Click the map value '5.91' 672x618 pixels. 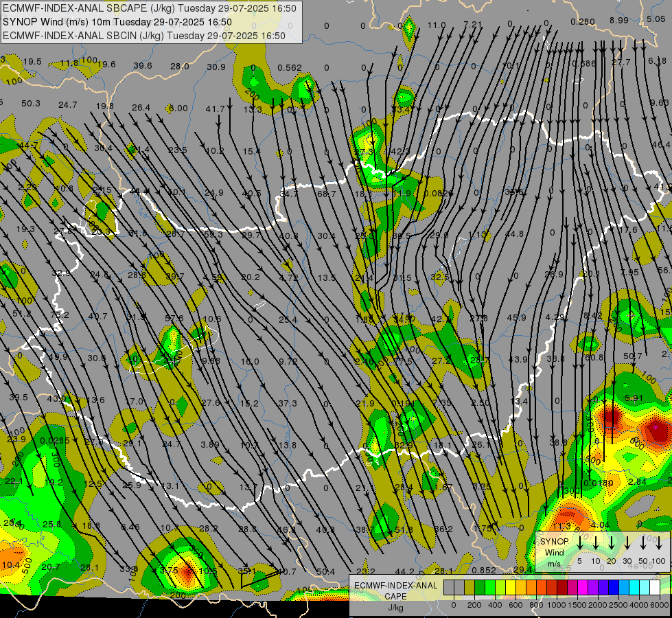pyautogui.click(x=634, y=398)
